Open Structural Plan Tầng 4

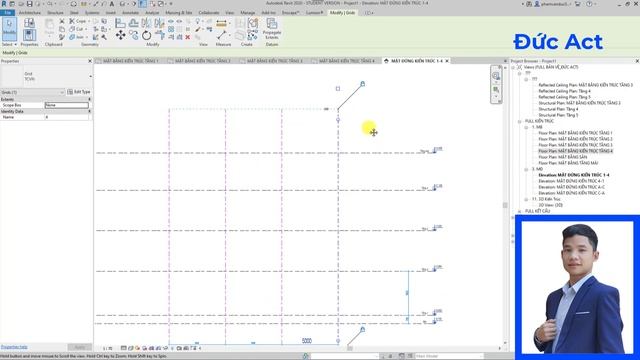[558, 109]
